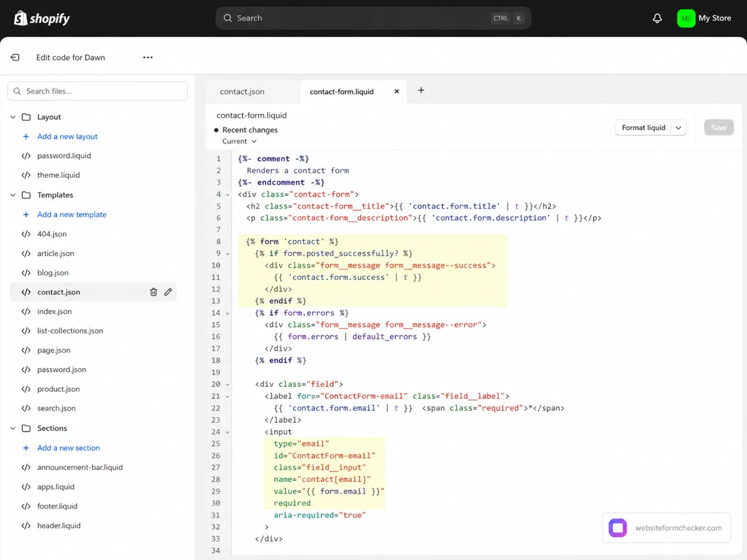Image resolution: width=747 pixels, height=560 pixels.
Task: Click the Format liquid button
Action: [644, 128]
